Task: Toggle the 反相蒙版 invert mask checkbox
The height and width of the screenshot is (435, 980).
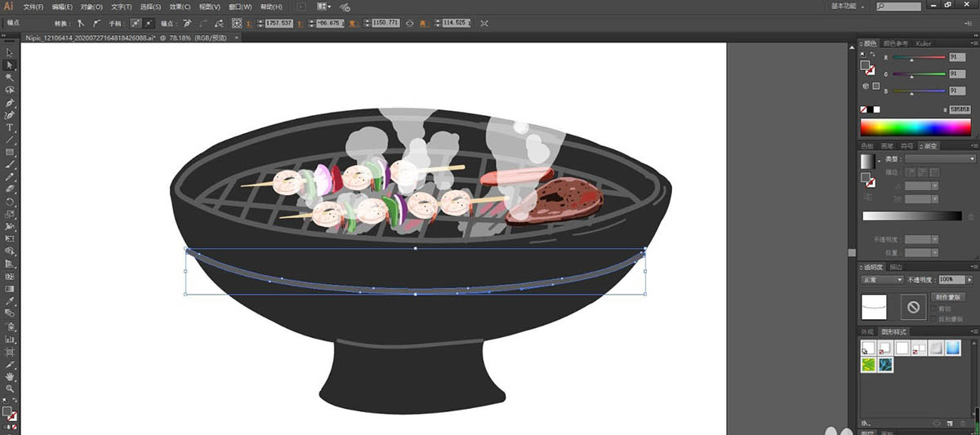Action: [934, 319]
